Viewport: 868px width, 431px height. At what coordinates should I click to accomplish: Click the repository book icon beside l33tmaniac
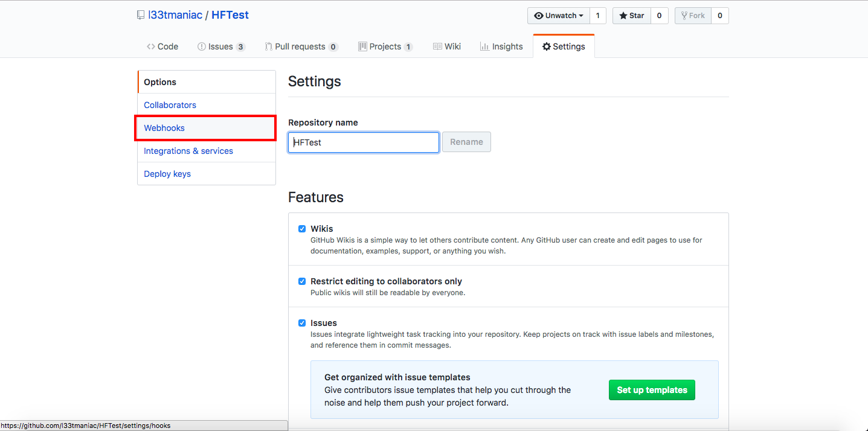[x=140, y=15]
